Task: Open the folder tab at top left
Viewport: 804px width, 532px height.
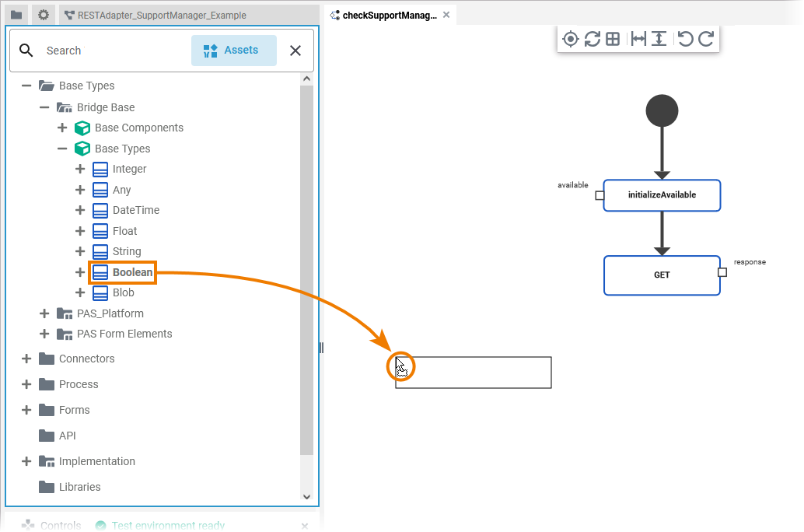Action: [x=16, y=15]
